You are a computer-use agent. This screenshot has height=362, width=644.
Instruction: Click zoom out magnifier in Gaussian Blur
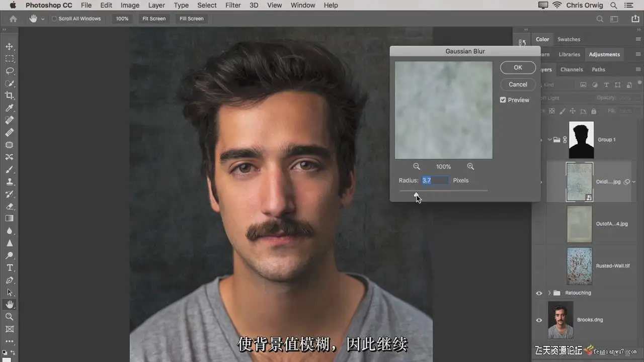(417, 166)
